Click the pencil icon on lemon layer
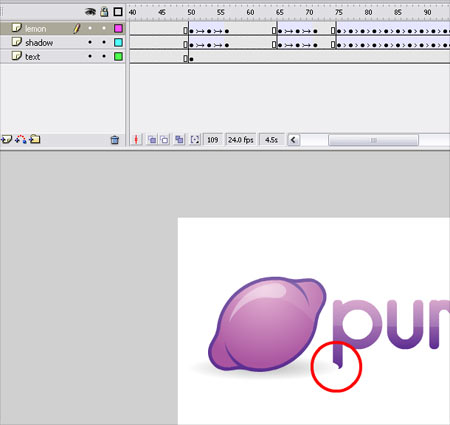This screenshot has height=425, width=450. 76,28
